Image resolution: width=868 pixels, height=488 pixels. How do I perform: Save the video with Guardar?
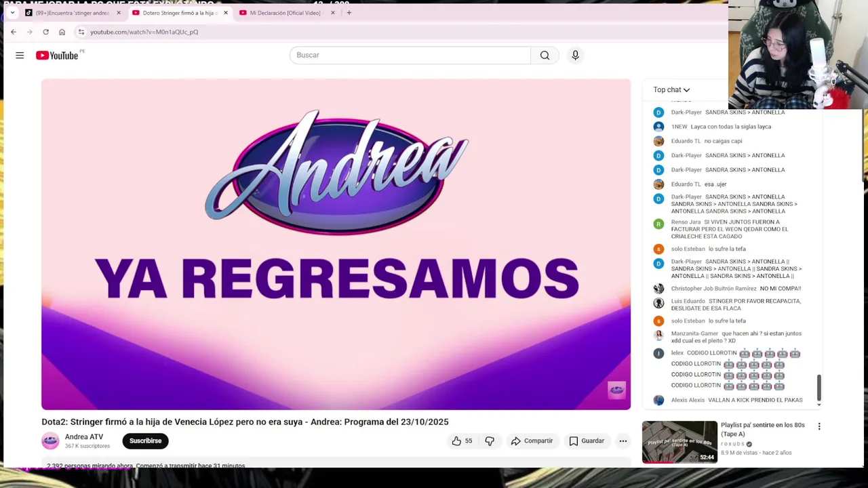(587, 441)
